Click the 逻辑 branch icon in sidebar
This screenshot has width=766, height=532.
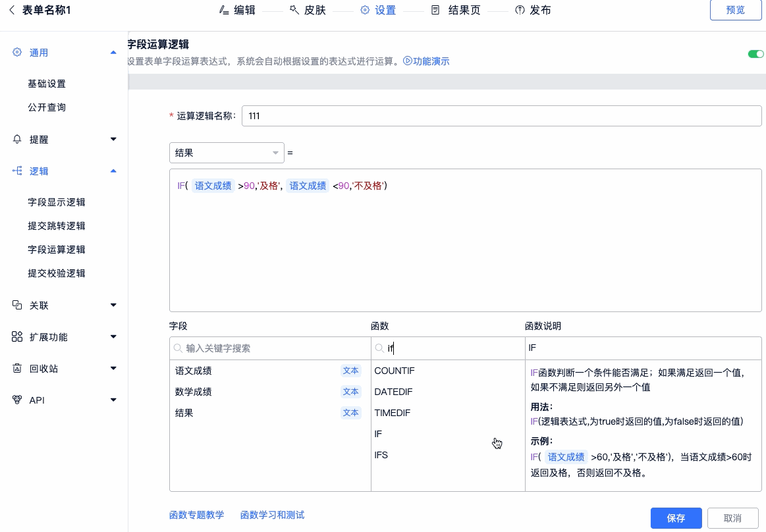[x=17, y=171]
